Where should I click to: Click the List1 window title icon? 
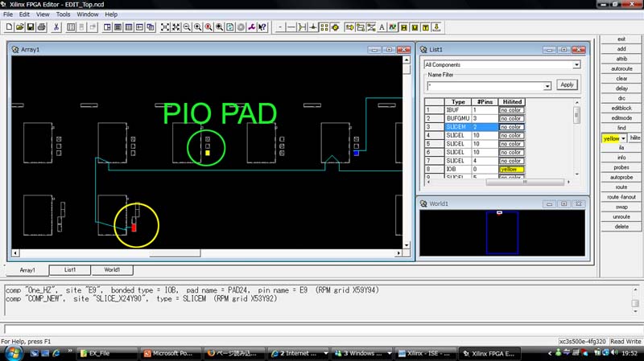point(423,50)
